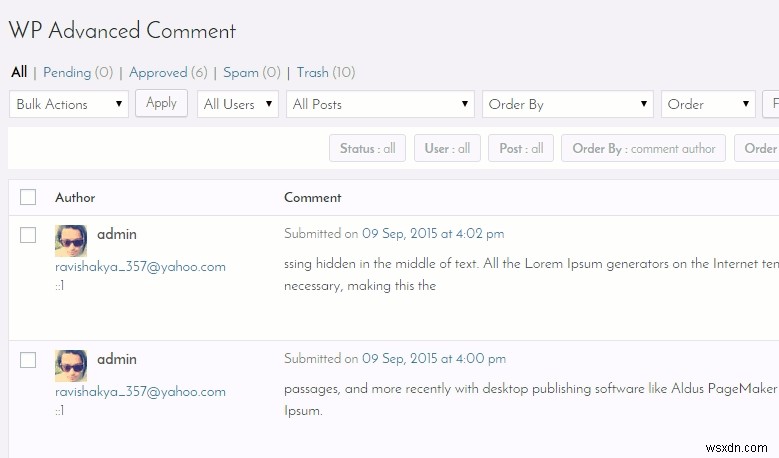Click the Apply button
Screen dimensions: 779x458
click(161, 103)
